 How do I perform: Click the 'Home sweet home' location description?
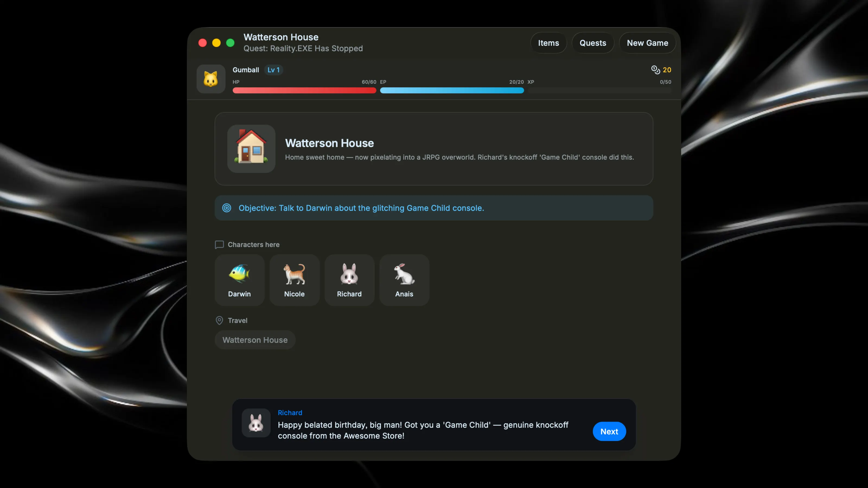[459, 157]
